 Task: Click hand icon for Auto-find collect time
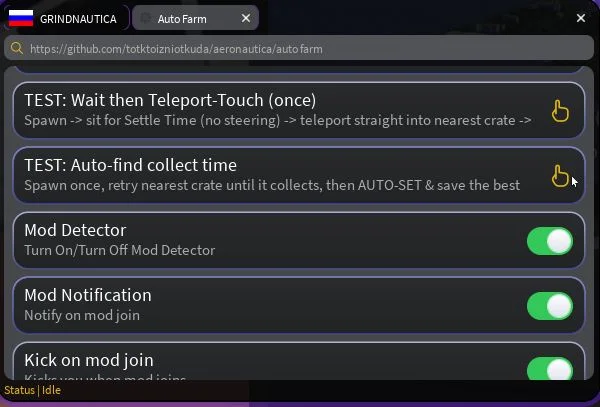pyautogui.click(x=560, y=176)
